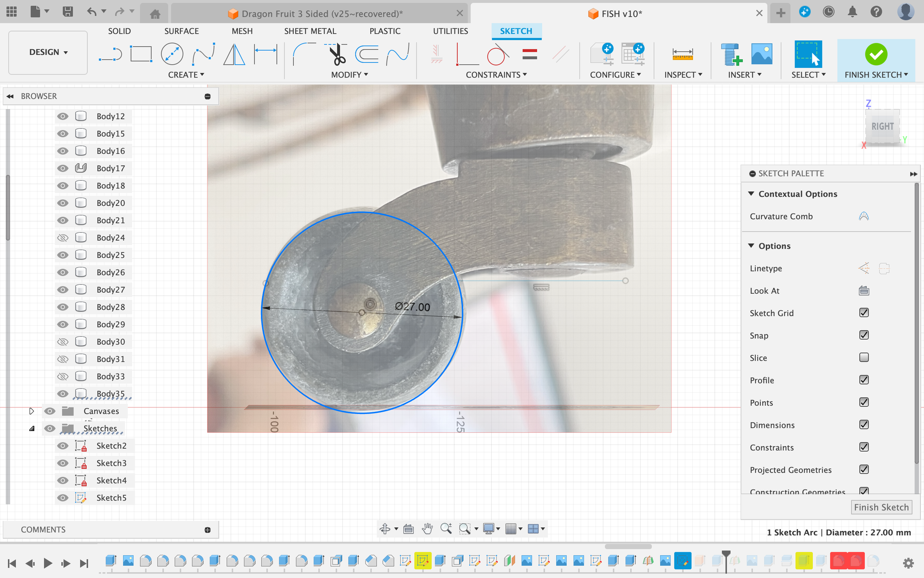Screen dimensions: 924x578
Task: Click the Look At icon in palette
Action: point(864,291)
